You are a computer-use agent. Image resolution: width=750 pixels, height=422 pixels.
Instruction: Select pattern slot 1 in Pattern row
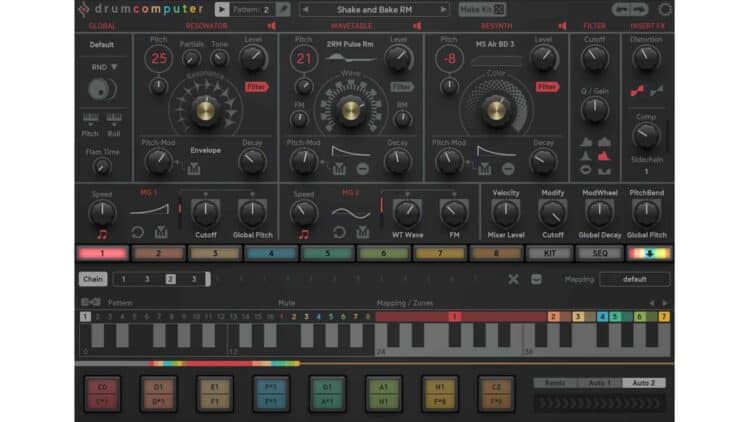[85, 317]
